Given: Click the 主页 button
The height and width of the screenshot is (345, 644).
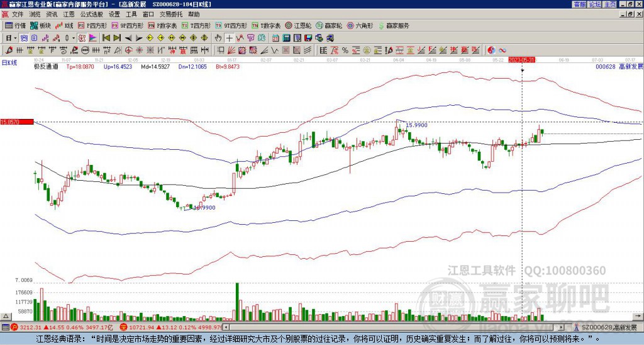Looking at the screenshot, I should click(x=609, y=4).
